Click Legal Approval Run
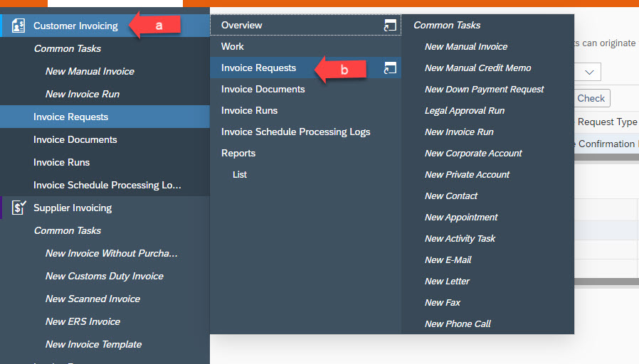This screenshot has height=364, width=639. coord(465,111)
